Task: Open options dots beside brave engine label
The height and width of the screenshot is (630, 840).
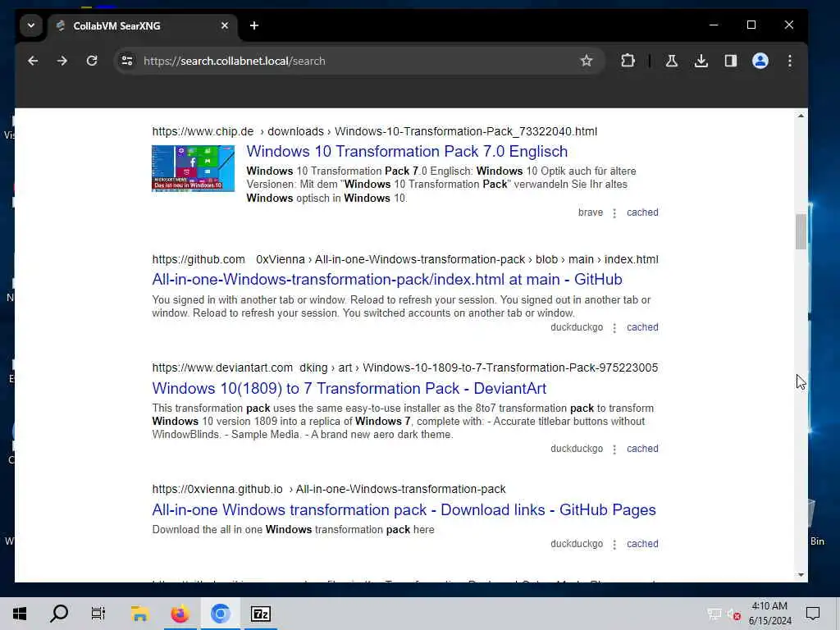Action: tap(614, 212)
